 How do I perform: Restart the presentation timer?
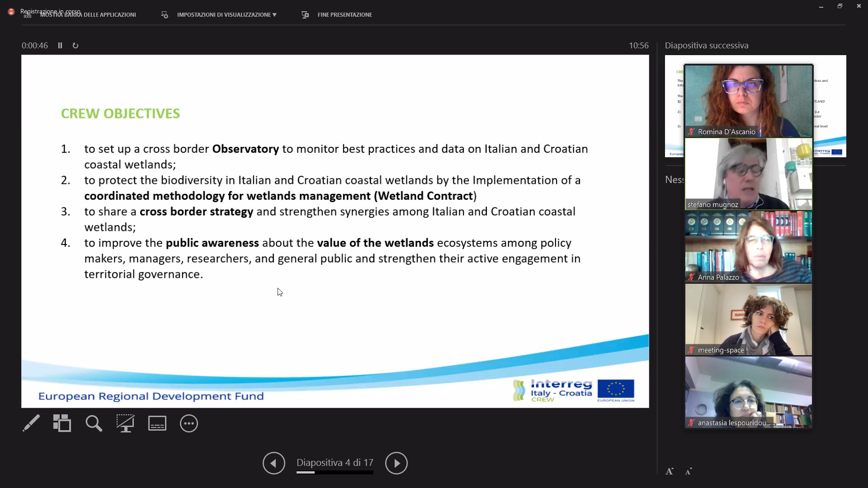75,46
